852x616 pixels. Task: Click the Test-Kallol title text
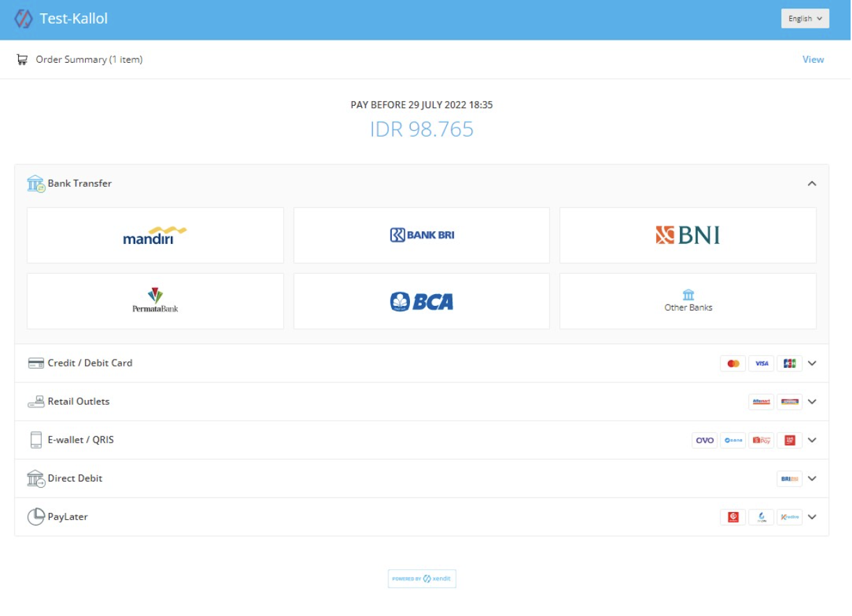74,19
